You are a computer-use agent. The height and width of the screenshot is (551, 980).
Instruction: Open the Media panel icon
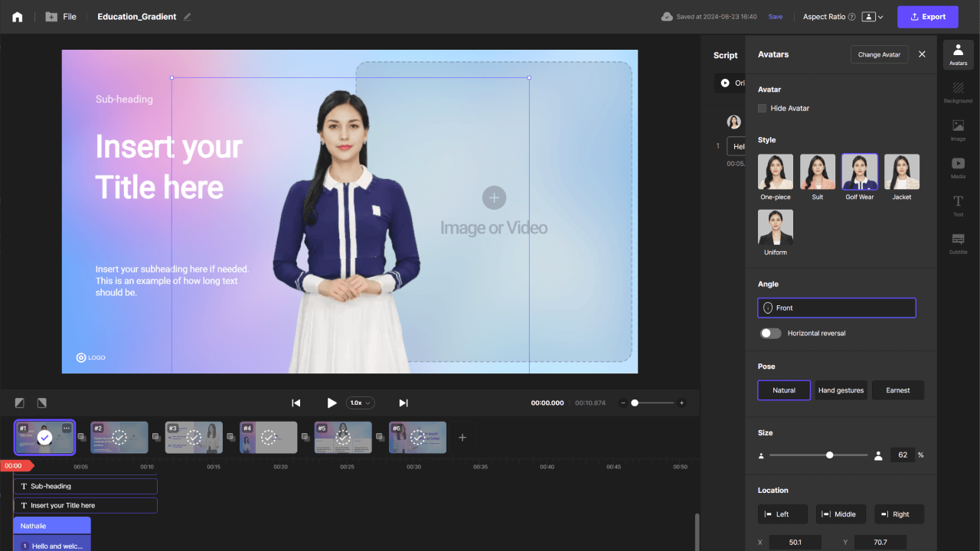pos(958,167)
